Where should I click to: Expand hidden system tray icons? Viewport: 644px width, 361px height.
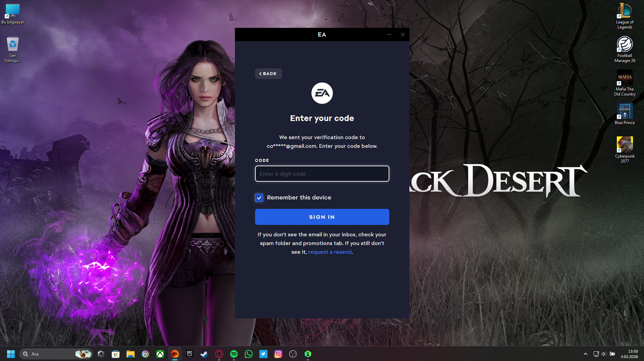tap(586, 354)
